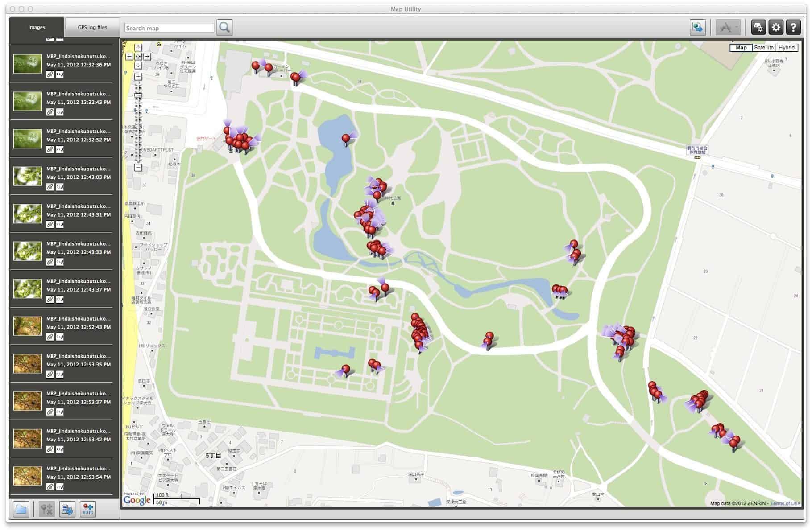This screenshot has height=531, width=812.
Task: Click the Google logo on the map
Action: click(x=137, y=500)
